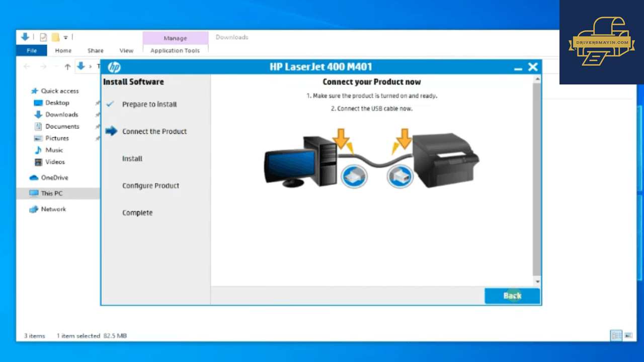The height and width of the screenshot is (362, 644).
Task: Select Quick access in the navigation pane
Action: point(54,91)
